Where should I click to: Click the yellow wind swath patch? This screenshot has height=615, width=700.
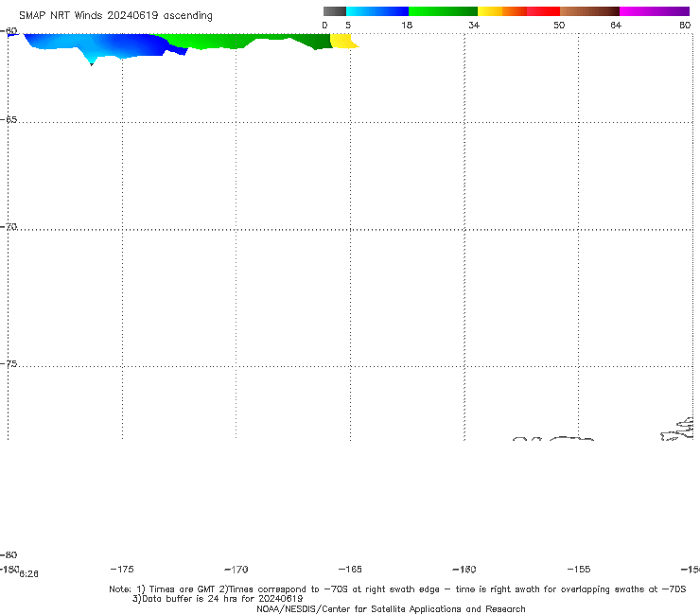click(x=341, y=41)
